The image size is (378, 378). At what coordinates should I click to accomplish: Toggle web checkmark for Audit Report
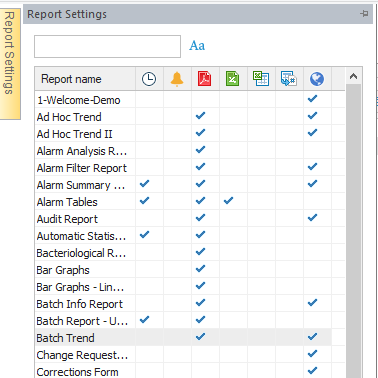(312, 218)
